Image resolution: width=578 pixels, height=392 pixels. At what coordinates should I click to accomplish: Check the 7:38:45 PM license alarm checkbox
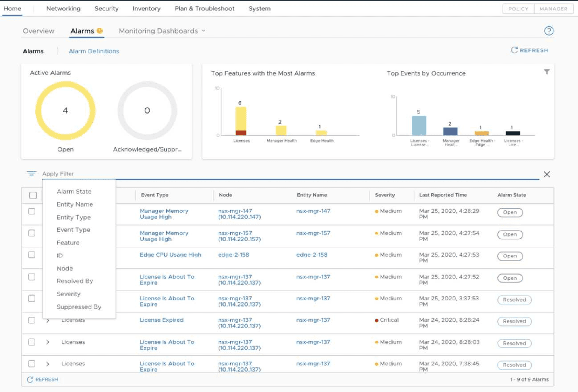pyautogui.click(x=31, y=364)
